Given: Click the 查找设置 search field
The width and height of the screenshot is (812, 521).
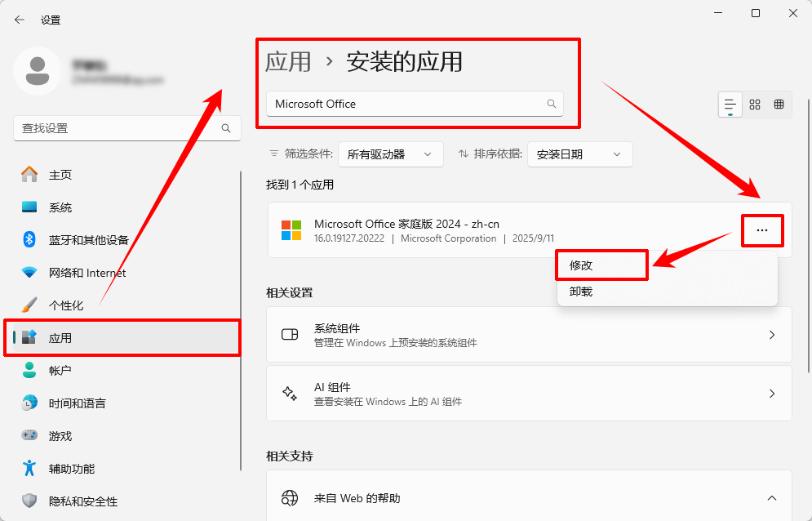Looking at the screenshot, I should (126, 128).
